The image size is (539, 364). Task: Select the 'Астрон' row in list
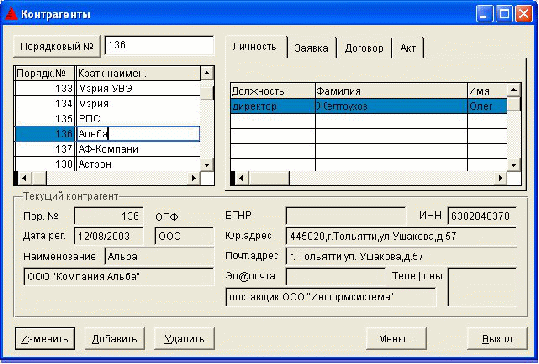point(108,164)
